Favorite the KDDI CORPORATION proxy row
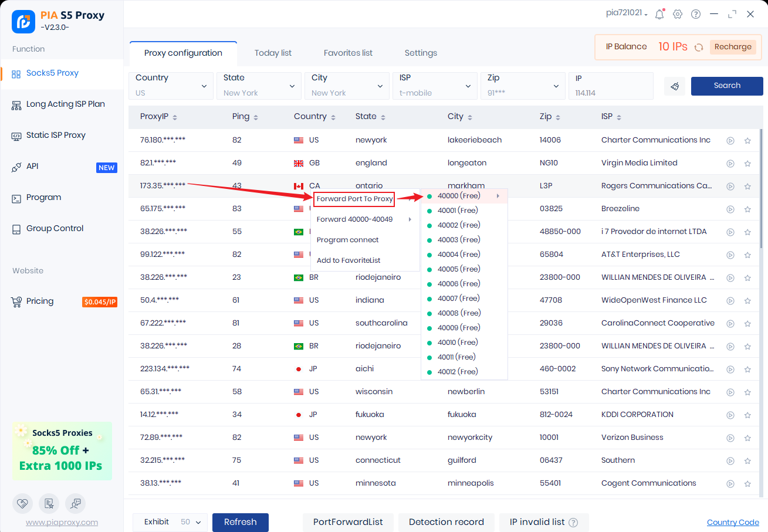 [747, 415]
